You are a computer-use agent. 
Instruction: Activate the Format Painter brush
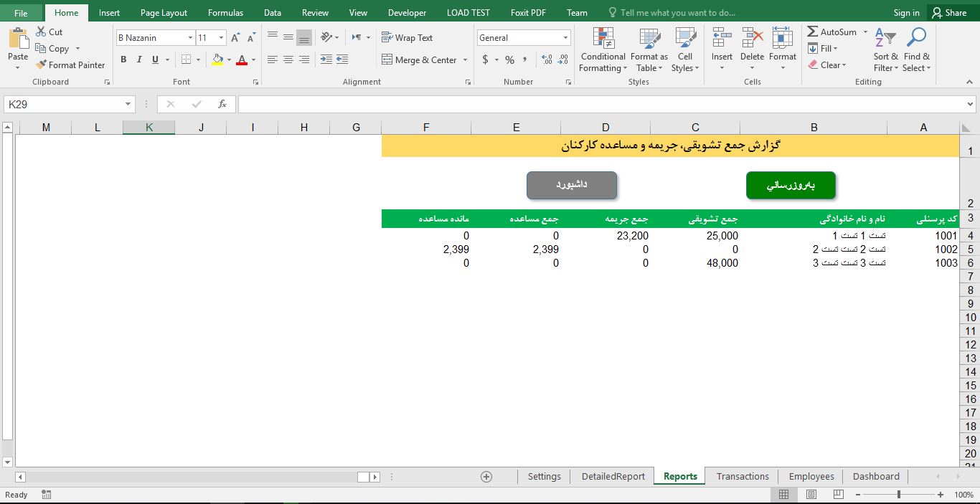click(x=41, y=65)
